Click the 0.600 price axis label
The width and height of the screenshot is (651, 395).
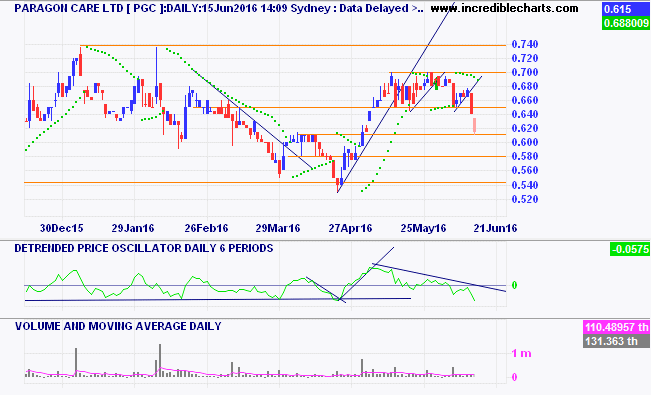pyautogui.click(x=525, y=142)
